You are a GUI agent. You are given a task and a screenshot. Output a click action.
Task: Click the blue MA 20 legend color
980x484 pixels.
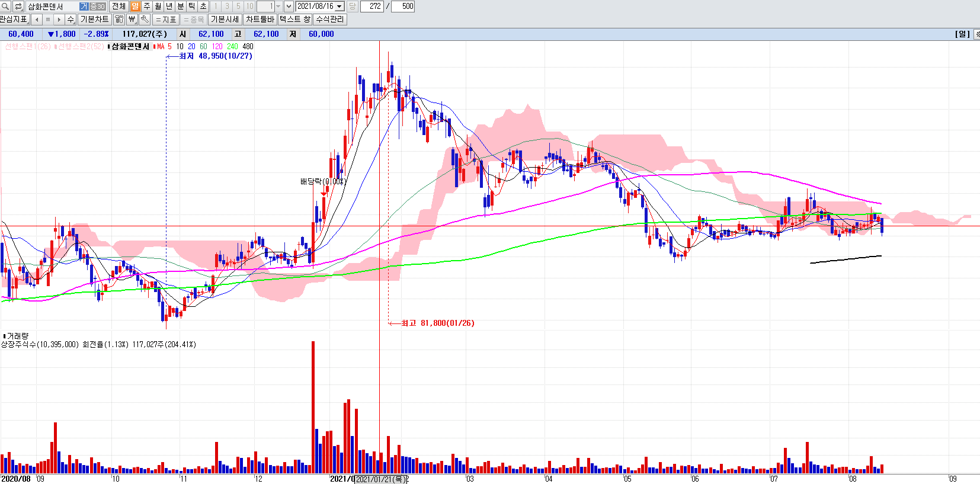coord(191,46)
